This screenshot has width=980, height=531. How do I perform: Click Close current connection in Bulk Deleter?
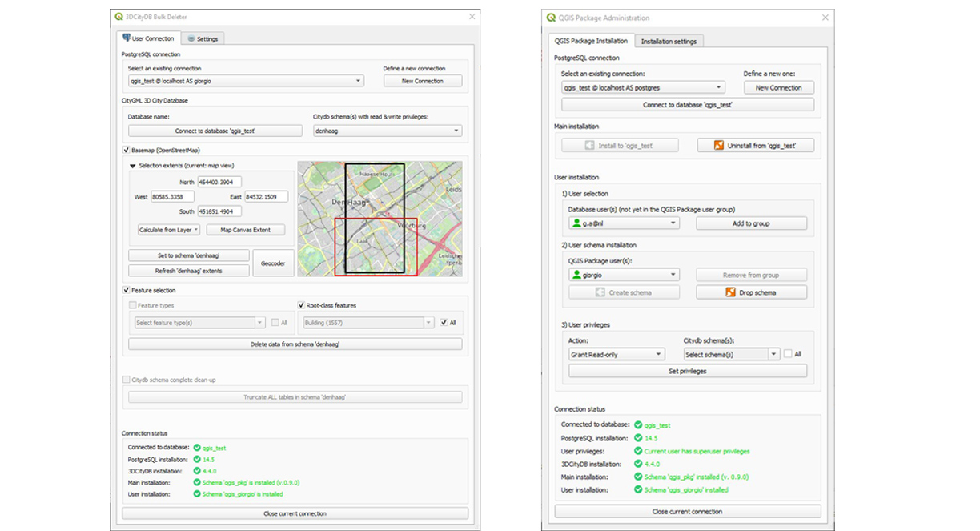pos(295,513)
